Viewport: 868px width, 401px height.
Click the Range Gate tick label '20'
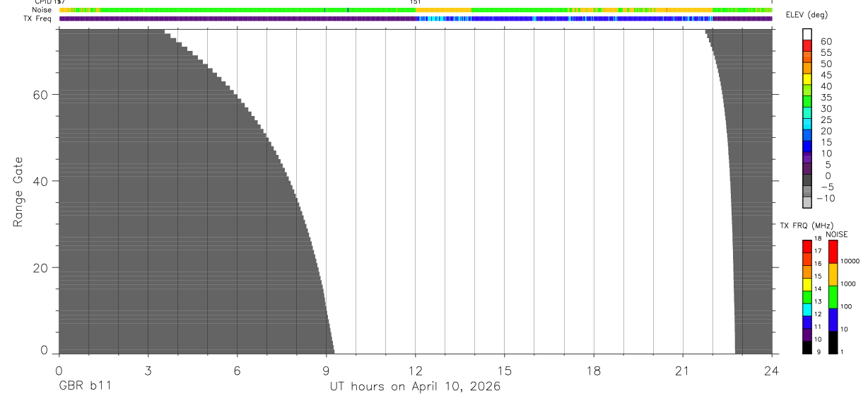click(x=41, y=267)
